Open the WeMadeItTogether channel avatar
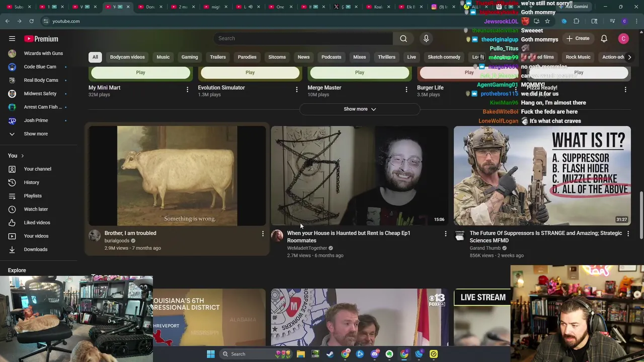The width and height of the screenshot is (644, 362). click(x=277, y=236)
